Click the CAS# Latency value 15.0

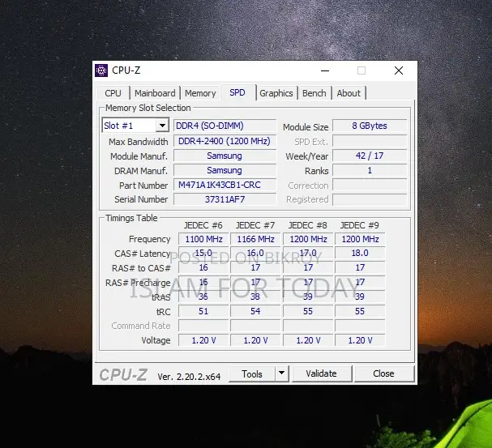click(203, 253)
